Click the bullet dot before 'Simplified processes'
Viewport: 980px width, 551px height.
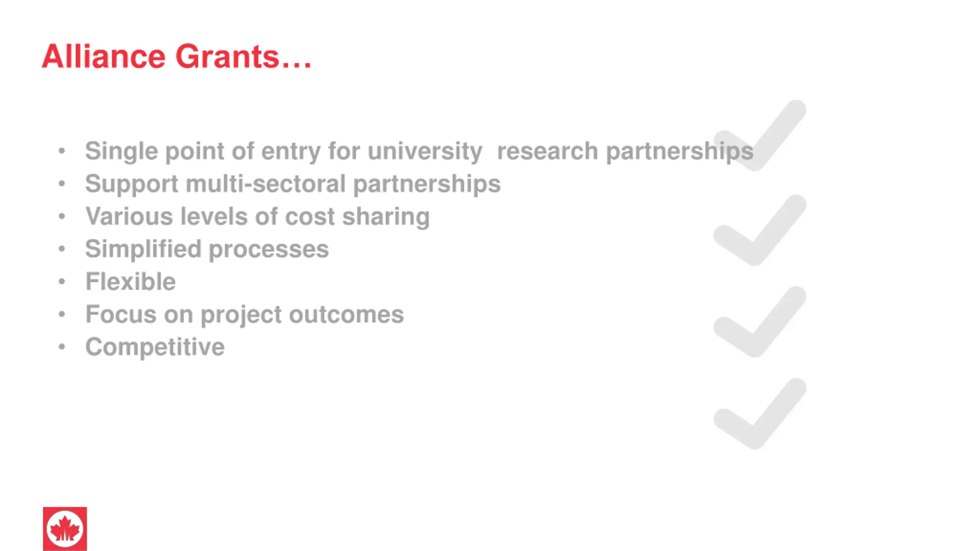tap(62, 249)
